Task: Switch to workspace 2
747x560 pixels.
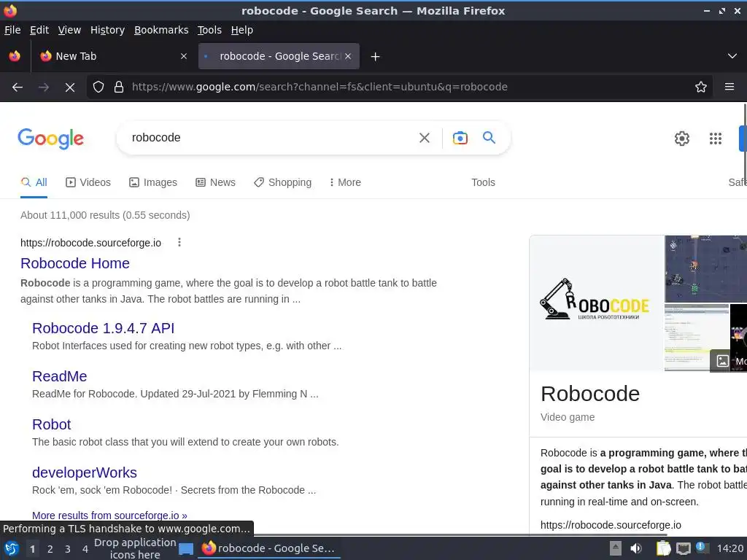Action: coord(50,549)
